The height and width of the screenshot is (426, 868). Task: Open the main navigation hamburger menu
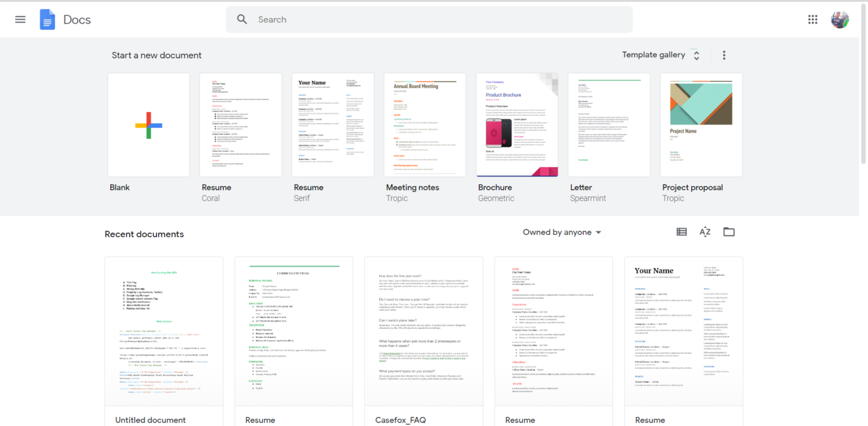click(x=20, y=19)
